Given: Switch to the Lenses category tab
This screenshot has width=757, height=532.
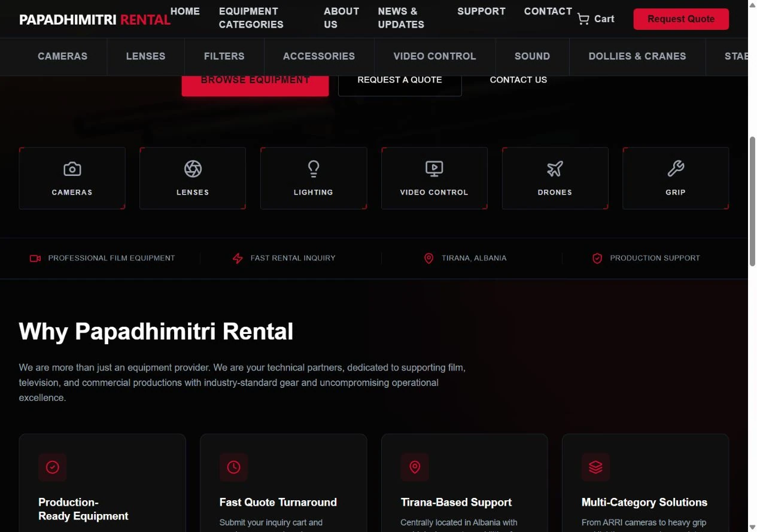Looking at the screenshot, I should tap(145, 56).
